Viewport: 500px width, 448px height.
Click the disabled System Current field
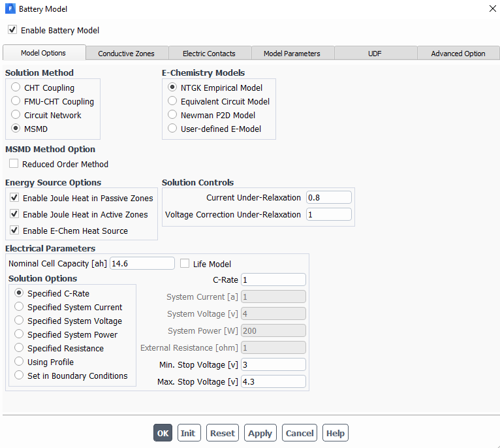click(x=273, y=296)
